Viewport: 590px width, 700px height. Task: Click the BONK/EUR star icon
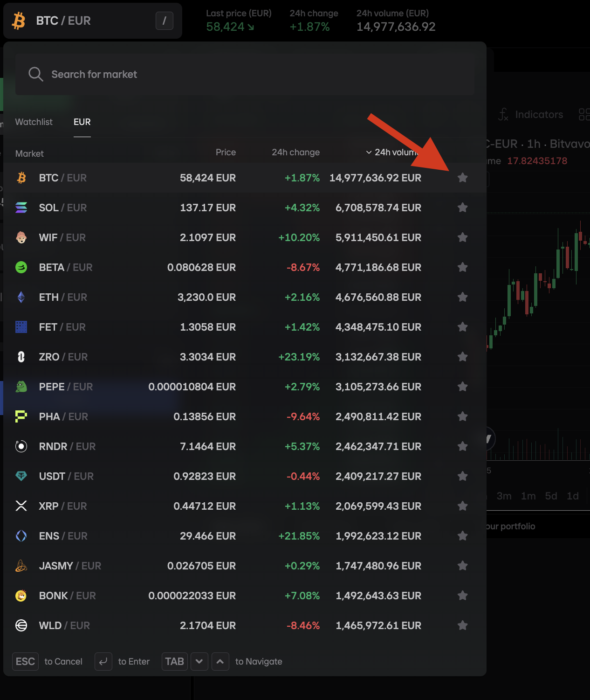point(462,596)
